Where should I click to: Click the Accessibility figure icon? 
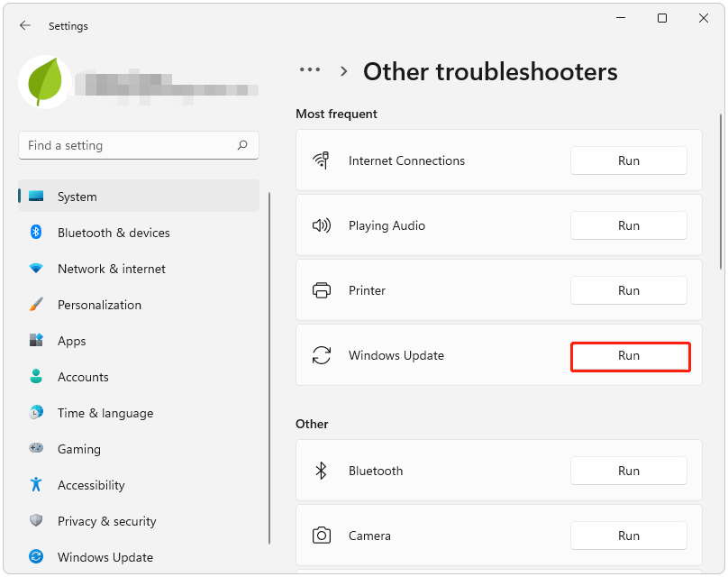[x=36, y=484]
